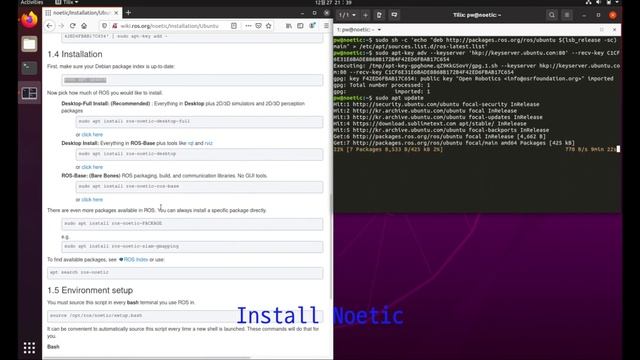Open page actions three-dot menu

pos(248,26)
